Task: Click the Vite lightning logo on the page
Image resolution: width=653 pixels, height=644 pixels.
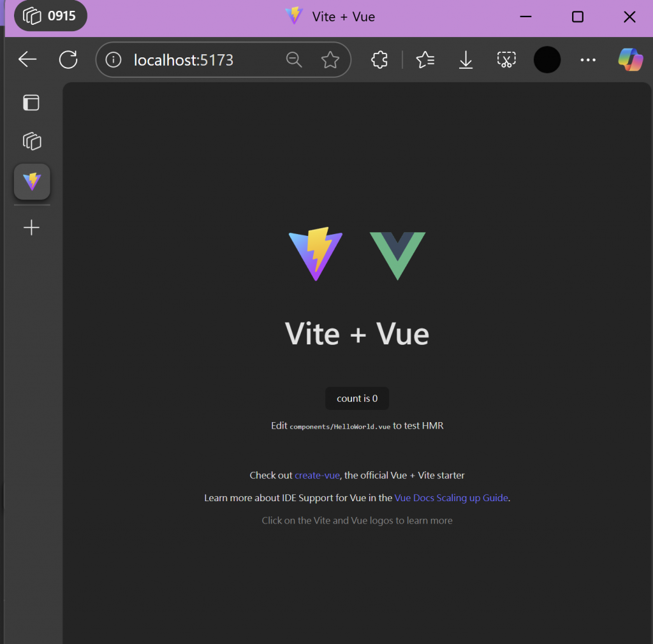Action: pyautogui.click(x=316, y=254)
